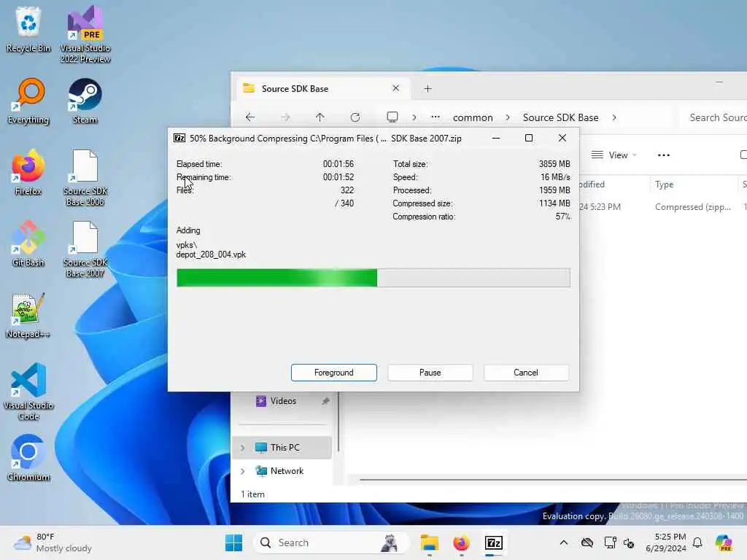Switch to 7-Zip on the taskbar
This screenshot has height=560, width=747.
pos(494,542)
